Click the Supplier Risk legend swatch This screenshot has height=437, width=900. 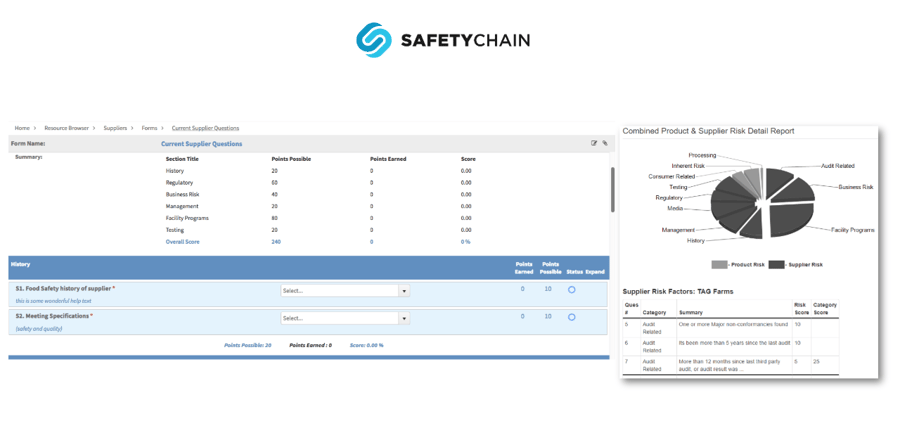click(x=777, y=265)
